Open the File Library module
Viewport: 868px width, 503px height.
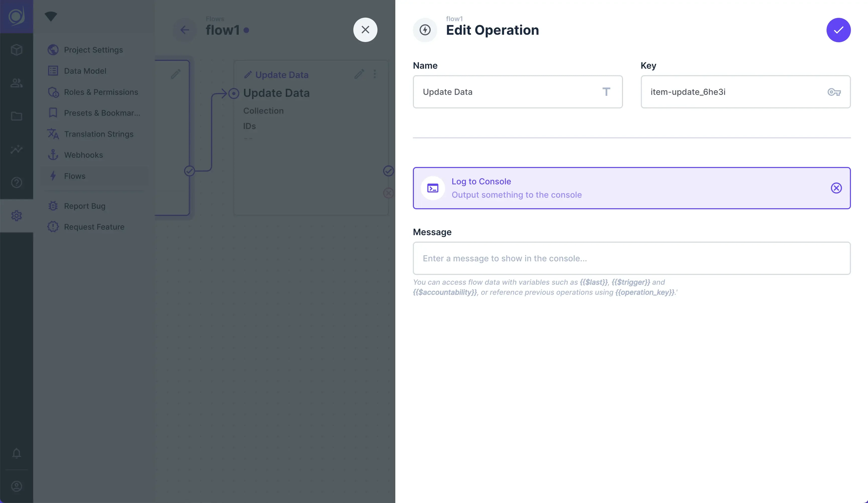(x=17, y=116)
